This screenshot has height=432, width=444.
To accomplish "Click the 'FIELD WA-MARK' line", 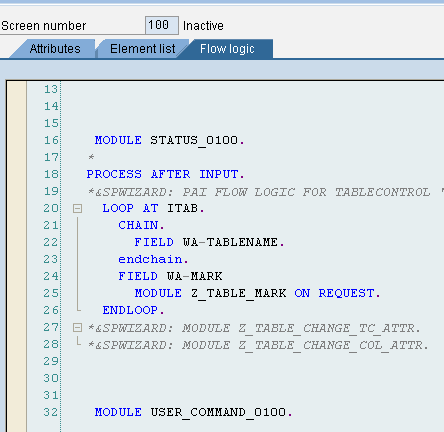I will pos(170,276).
